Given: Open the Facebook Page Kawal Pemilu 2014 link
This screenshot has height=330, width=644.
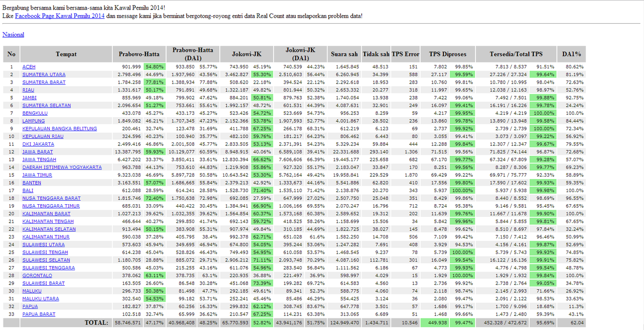Looking at the screenshot, I should click(x=60, y=16).
